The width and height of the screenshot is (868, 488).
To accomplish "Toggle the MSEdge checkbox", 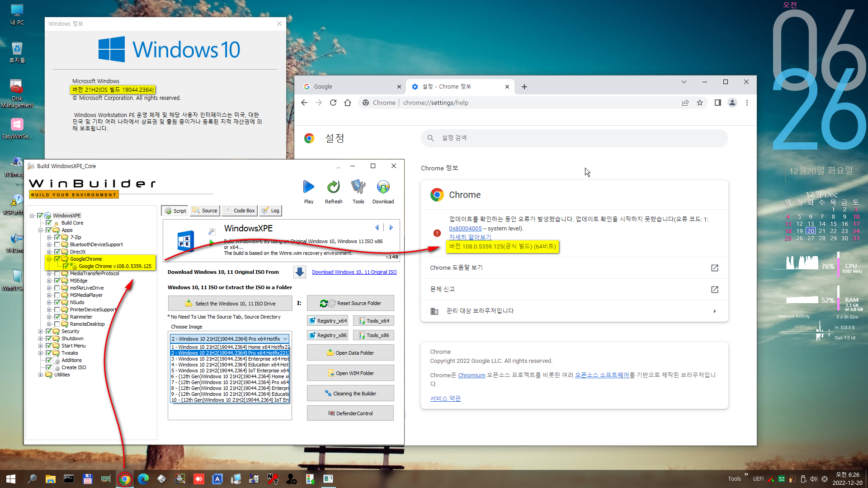I will 57,281.
